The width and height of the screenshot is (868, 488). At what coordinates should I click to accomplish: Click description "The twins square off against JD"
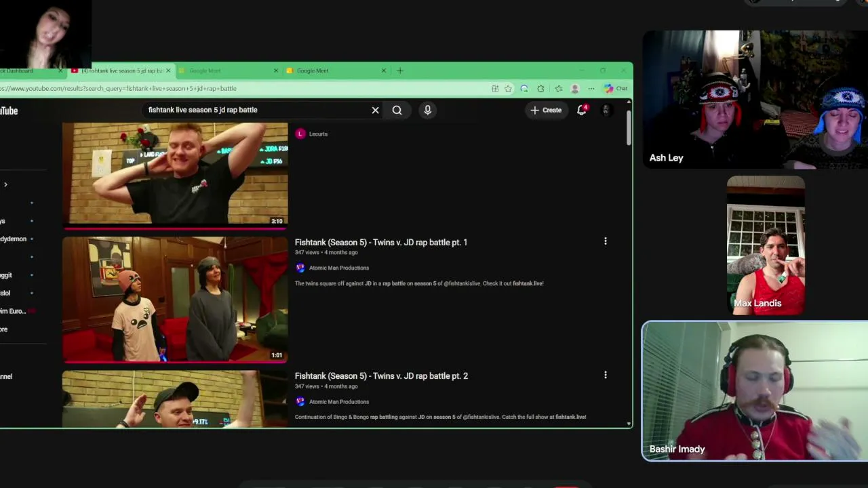[x=419, y=283]
